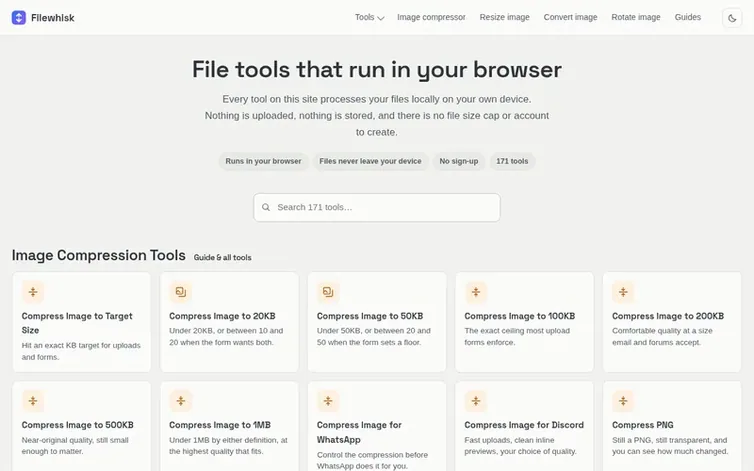This screenshot has height=471, width=754.
Task: Click icon on Compress Image to 50KB card
Action: [328, 292]
